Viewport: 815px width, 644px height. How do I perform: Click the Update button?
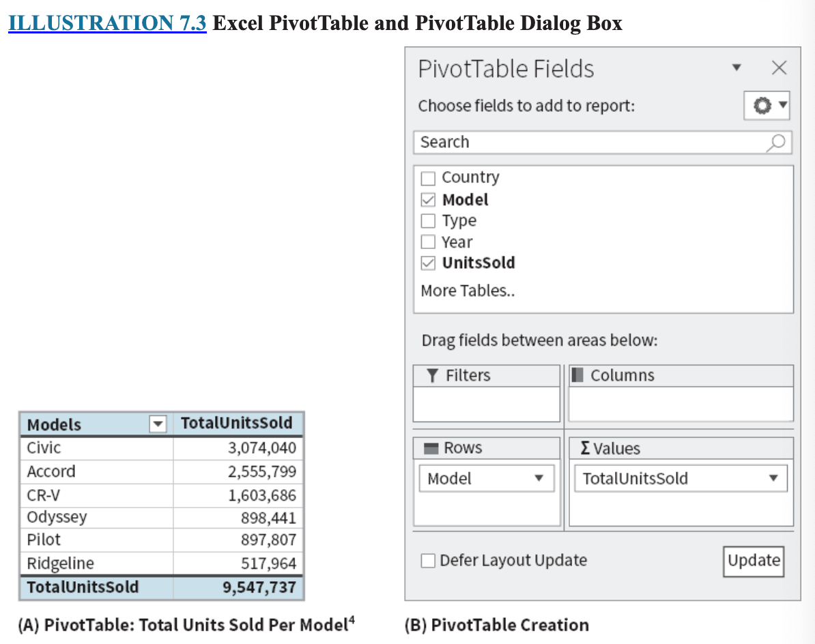point(754,561)
